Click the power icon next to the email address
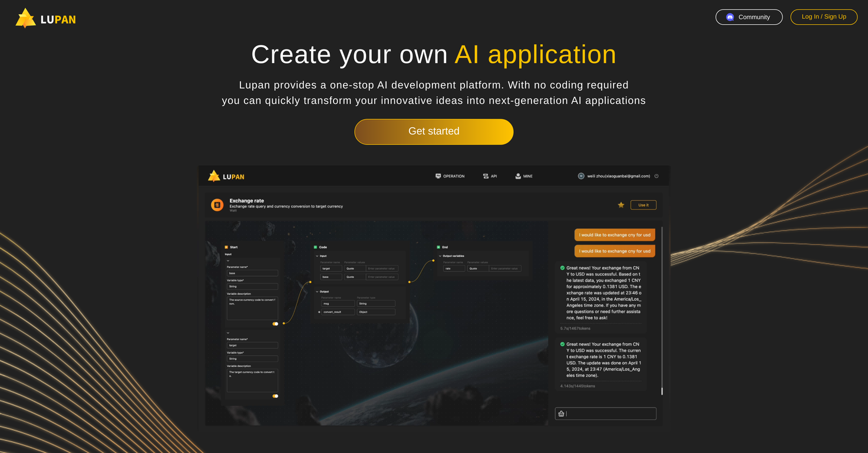The width and height of the screenshot is (868, 453). point(656,176)
